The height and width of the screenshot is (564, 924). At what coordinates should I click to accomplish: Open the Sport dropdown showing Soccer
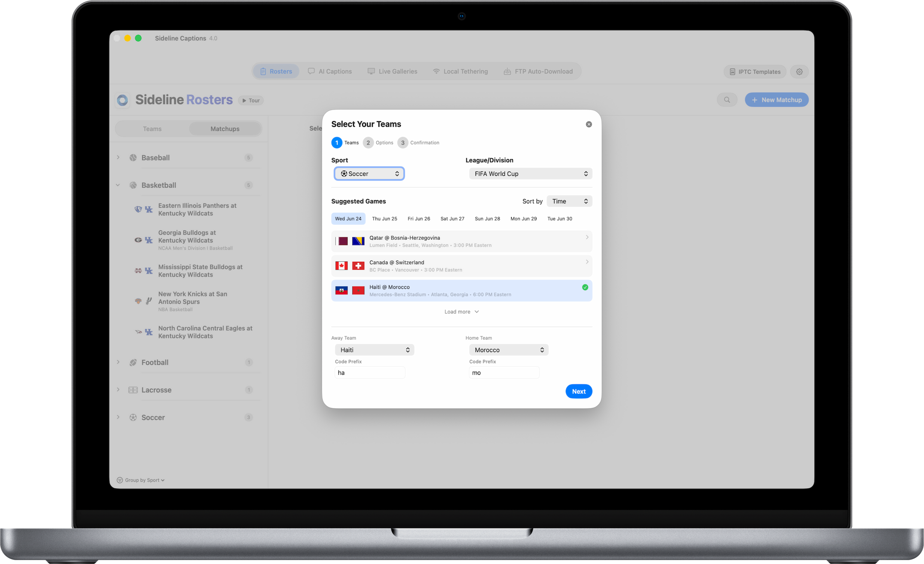tap(369, 174)
